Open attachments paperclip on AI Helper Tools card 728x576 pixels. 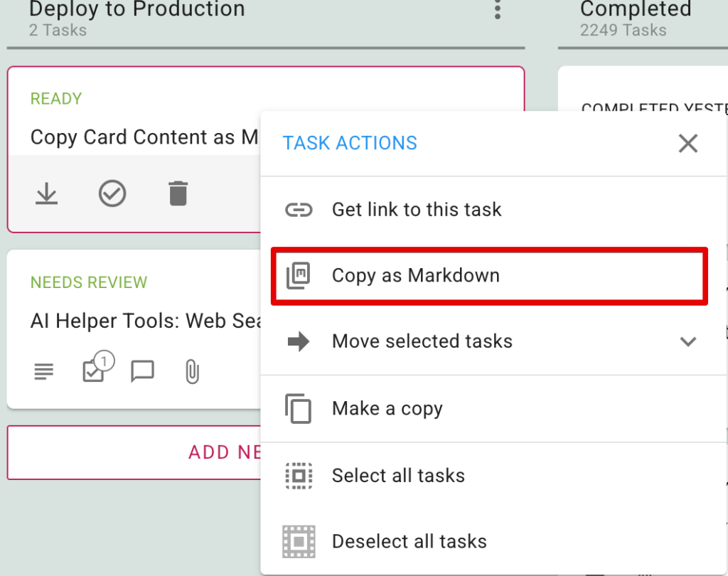coord(192,372)
